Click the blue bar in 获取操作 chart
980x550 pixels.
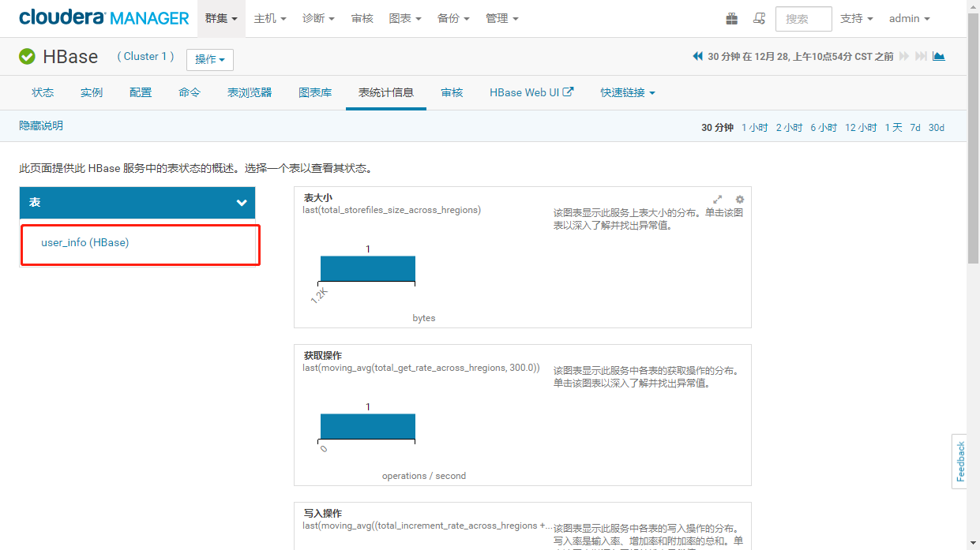click(x=367, y=426)
